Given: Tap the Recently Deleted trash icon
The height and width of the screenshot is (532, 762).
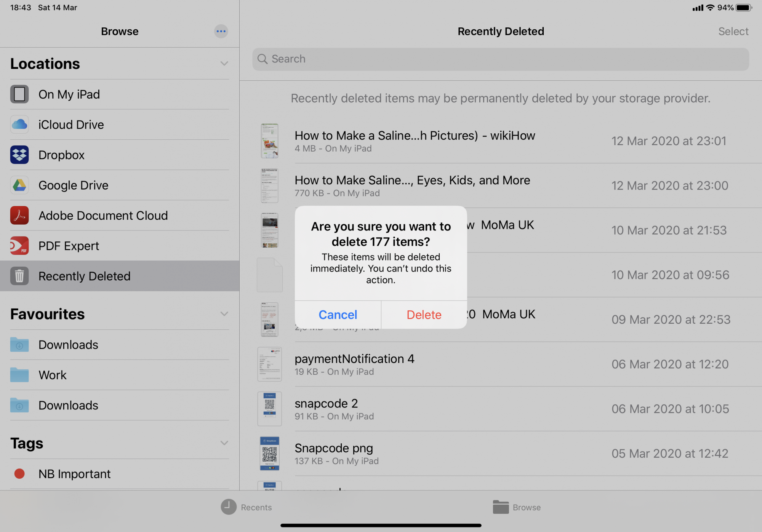Looking at the screenshot, I should tap(19, 276).
